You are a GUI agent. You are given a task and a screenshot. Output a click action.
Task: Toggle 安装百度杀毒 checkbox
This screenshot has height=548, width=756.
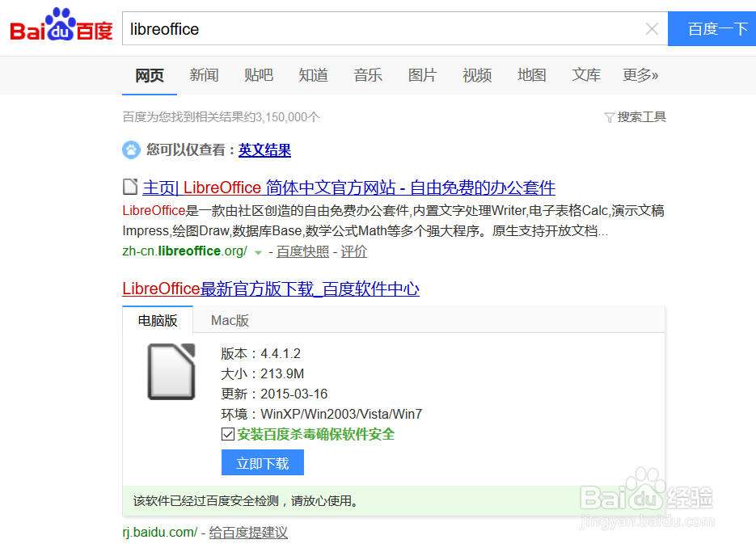click(x=228, y=434)
